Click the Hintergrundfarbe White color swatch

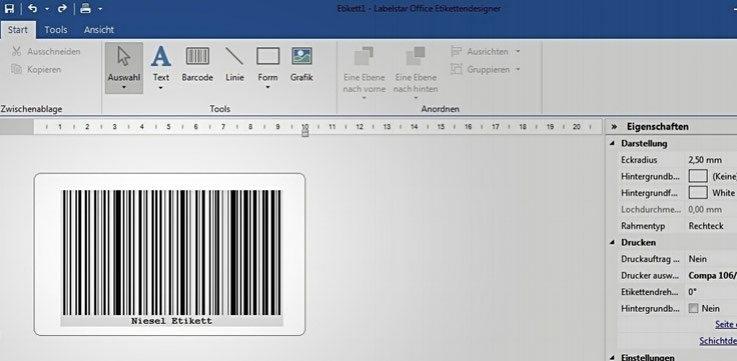(698, 193)
